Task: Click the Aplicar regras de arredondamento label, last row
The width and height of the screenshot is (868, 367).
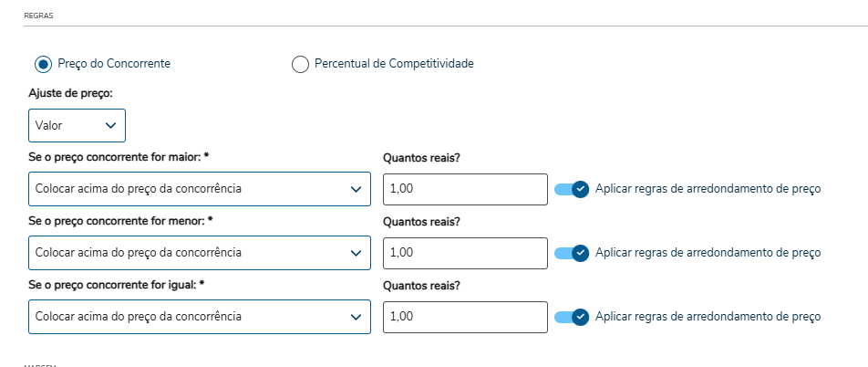Action: point(708,317)
